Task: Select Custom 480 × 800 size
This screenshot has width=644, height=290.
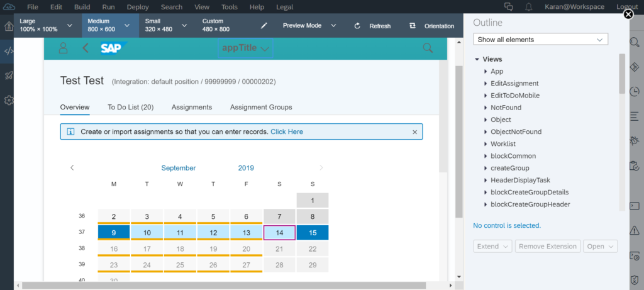Action: tap(216, 25)
